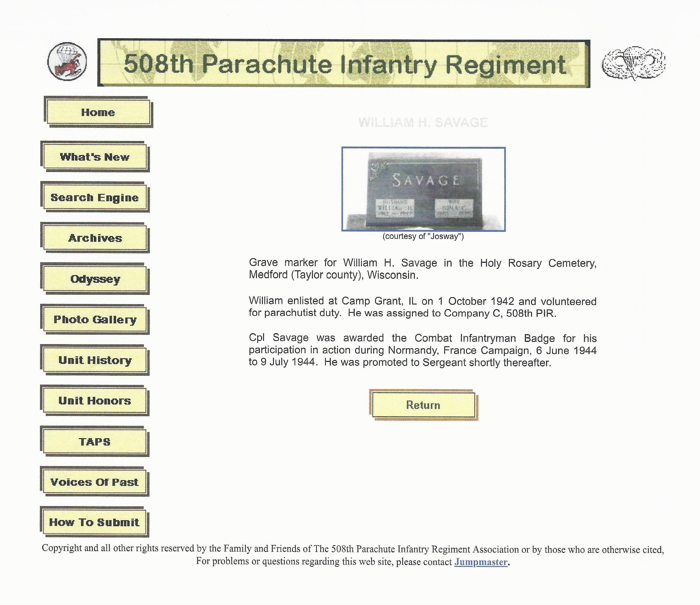Browse the Archives section
This screenshot has height=605, width=700.
[x=95, y=238]
